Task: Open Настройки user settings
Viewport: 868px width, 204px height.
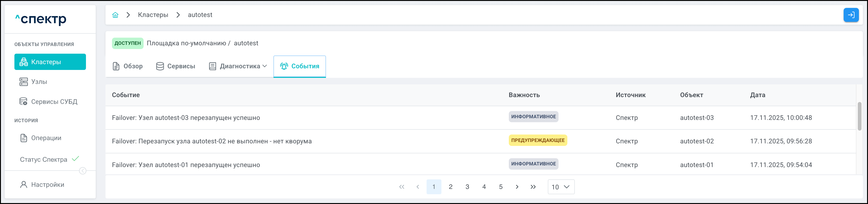Action: click(47, 184)
